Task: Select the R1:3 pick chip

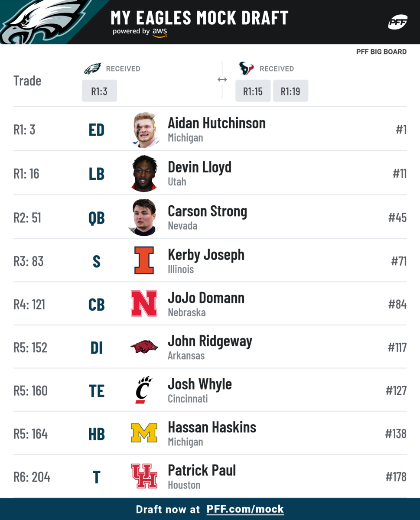Action: coord(99,91)
